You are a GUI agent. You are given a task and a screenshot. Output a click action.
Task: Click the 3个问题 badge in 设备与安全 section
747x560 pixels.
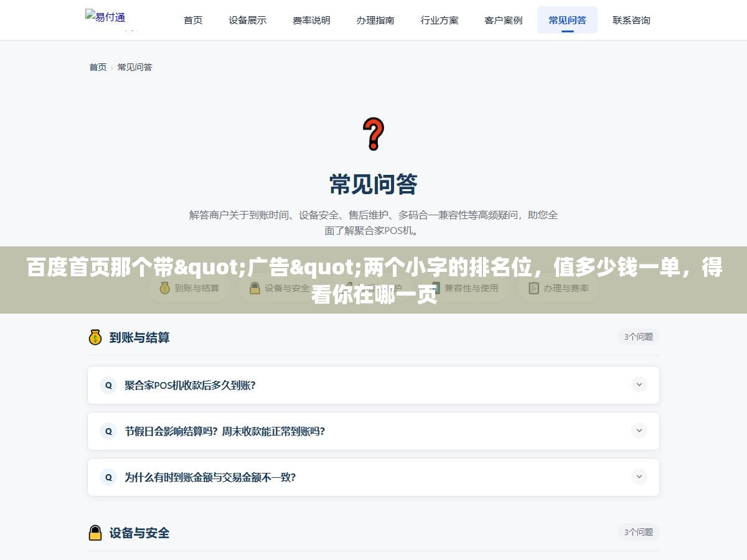click(639, 532)
